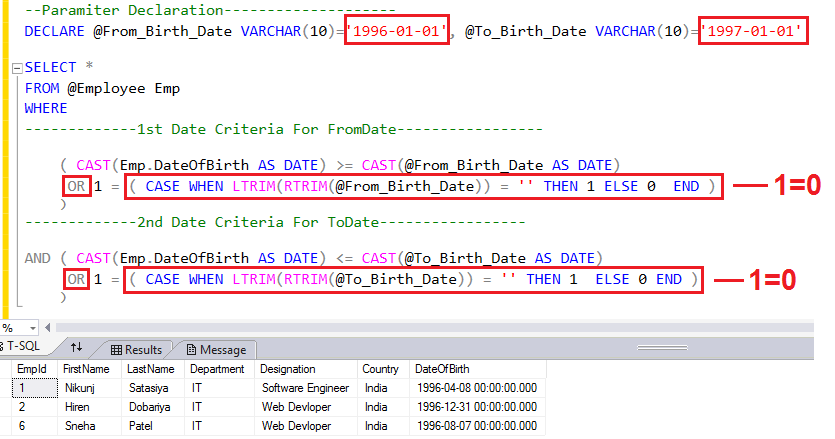Click EmpId cell with value 1
This screenshot has width=835, height=439.
tap(35, 388)
